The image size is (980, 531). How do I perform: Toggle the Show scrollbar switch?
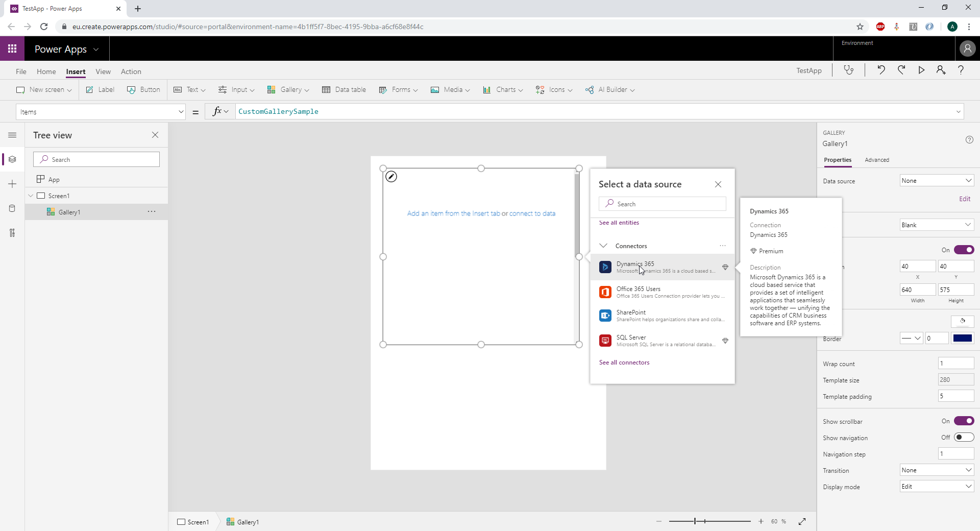964,421
